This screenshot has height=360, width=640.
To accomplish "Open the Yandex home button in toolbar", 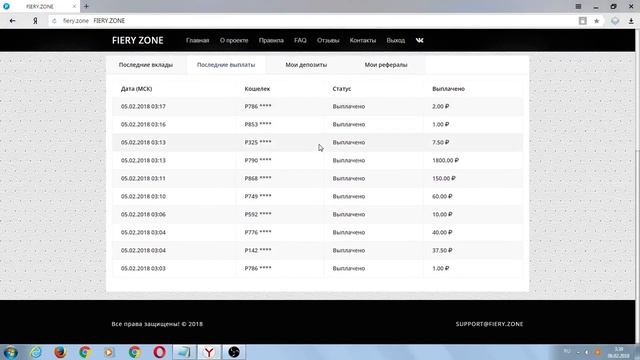I will click(36, 21).
